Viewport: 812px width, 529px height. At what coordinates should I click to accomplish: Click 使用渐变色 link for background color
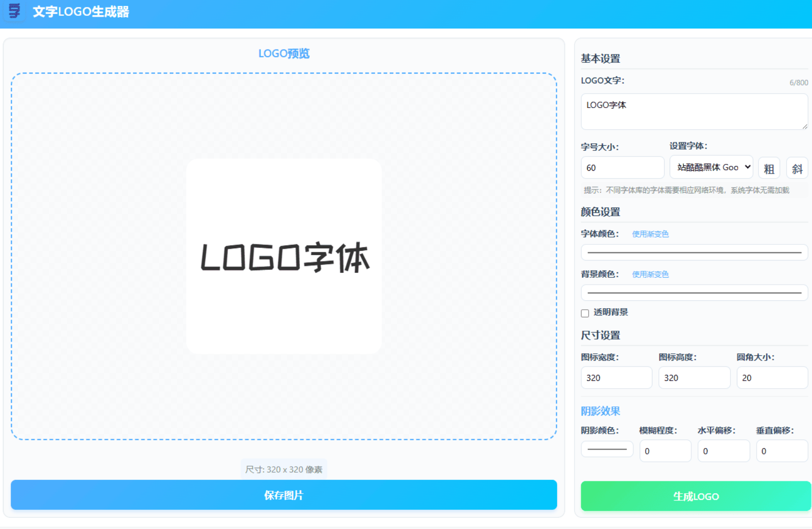650,274
